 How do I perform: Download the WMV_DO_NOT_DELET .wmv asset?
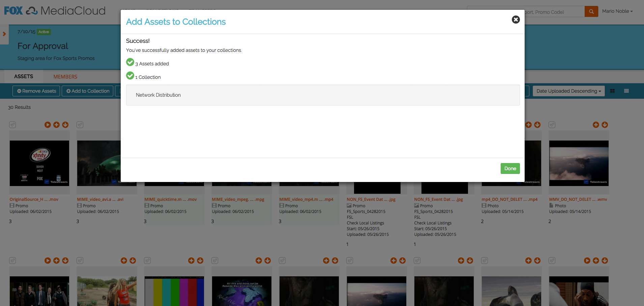[605, 125]
